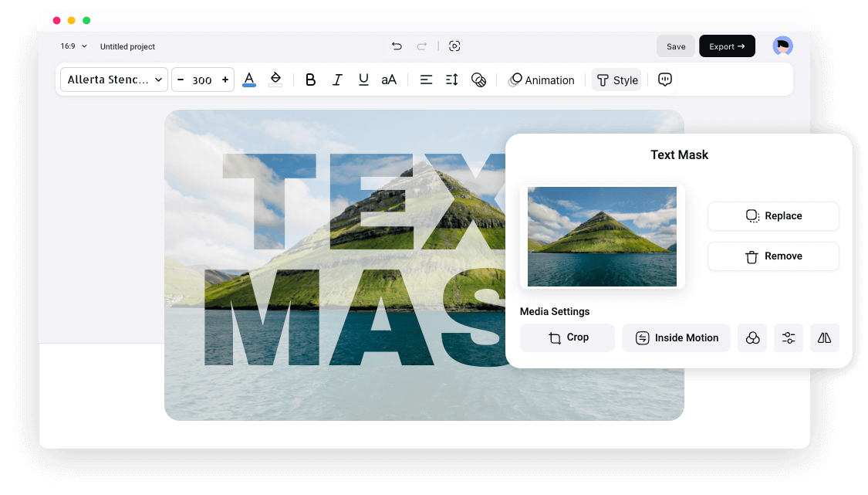Select the mountain image thumbnail
868x495 pixels.
pos(602,237)
